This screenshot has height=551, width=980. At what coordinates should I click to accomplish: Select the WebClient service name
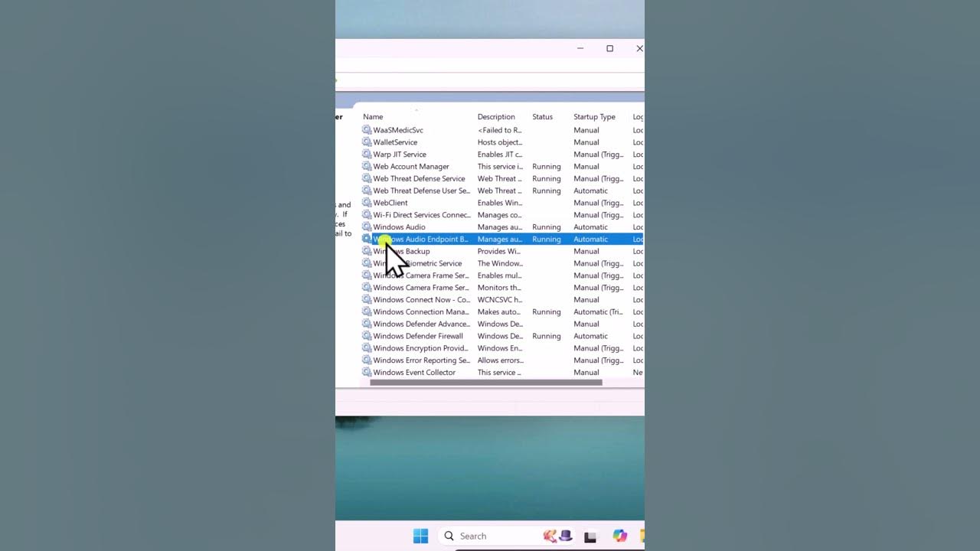click(390, 204)
